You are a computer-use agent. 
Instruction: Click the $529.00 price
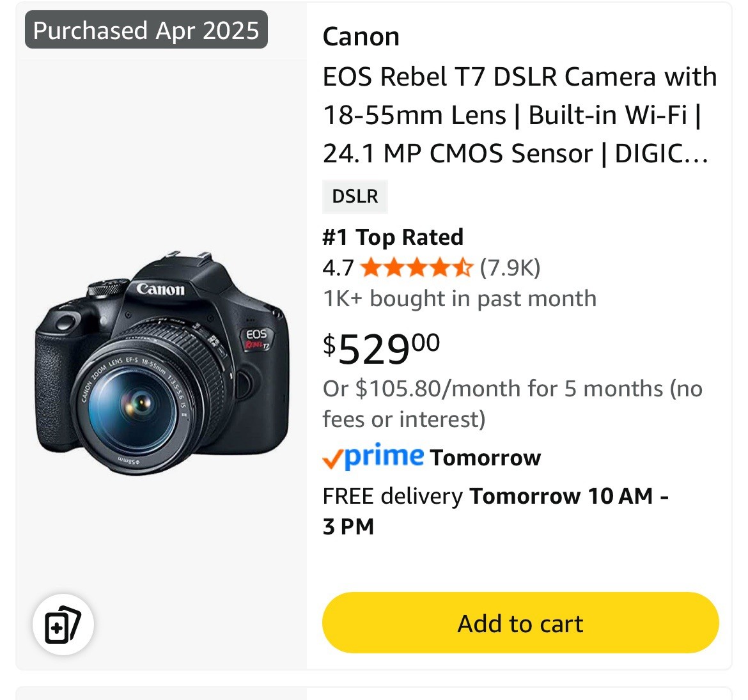click(x=381, y=348)
